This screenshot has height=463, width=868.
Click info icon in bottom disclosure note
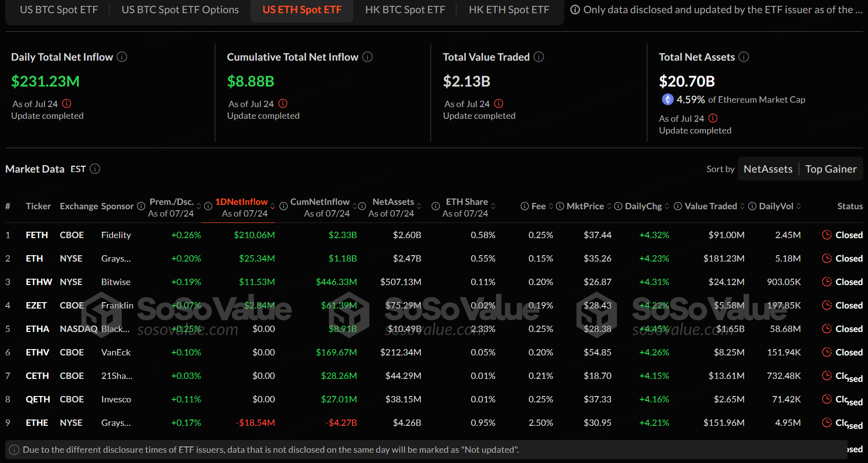(15, 450)
